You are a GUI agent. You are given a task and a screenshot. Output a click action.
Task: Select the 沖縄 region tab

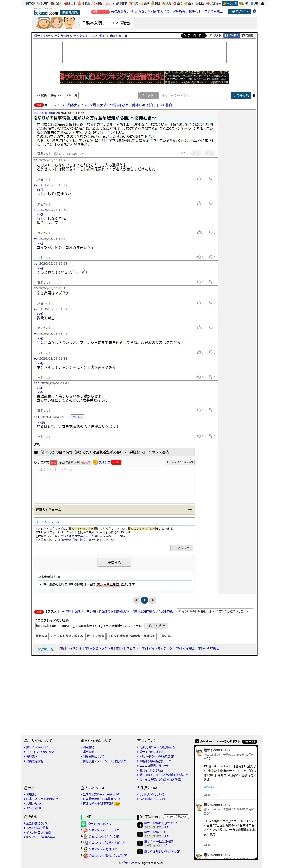(x=244, y=3)
